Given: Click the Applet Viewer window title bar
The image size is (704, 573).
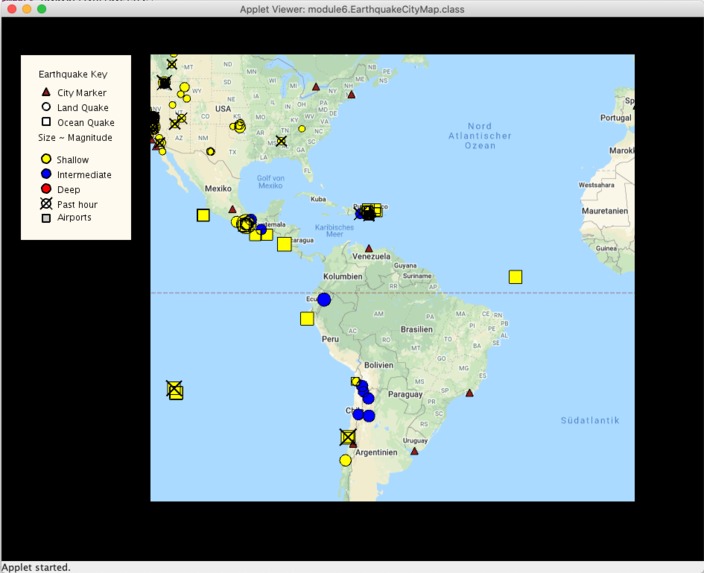Looking at the screenshot, I should (x=352, y=9).
